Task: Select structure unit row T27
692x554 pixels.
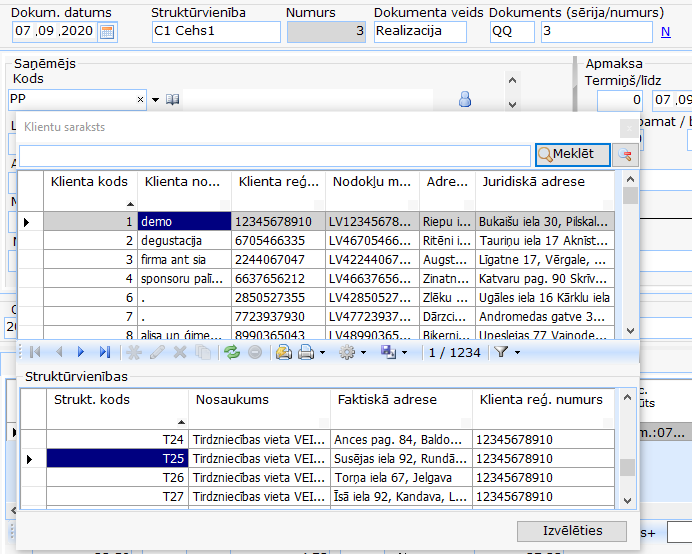Action: [x=318, y=497]
